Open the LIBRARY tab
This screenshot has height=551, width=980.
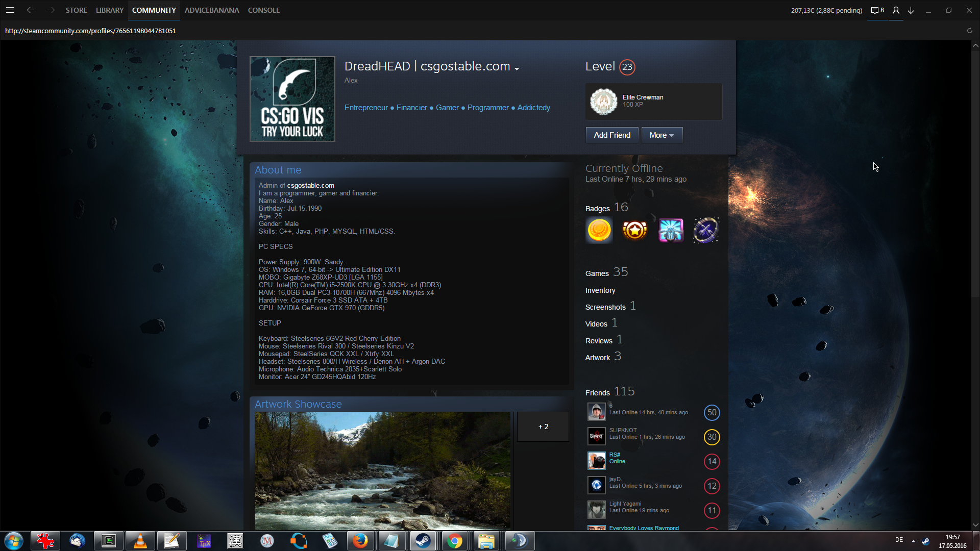tap(110, 10)
